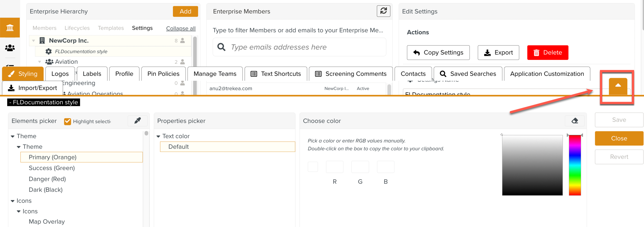Toggle the Highlight selection checkbox

click(x=67, y=121)
